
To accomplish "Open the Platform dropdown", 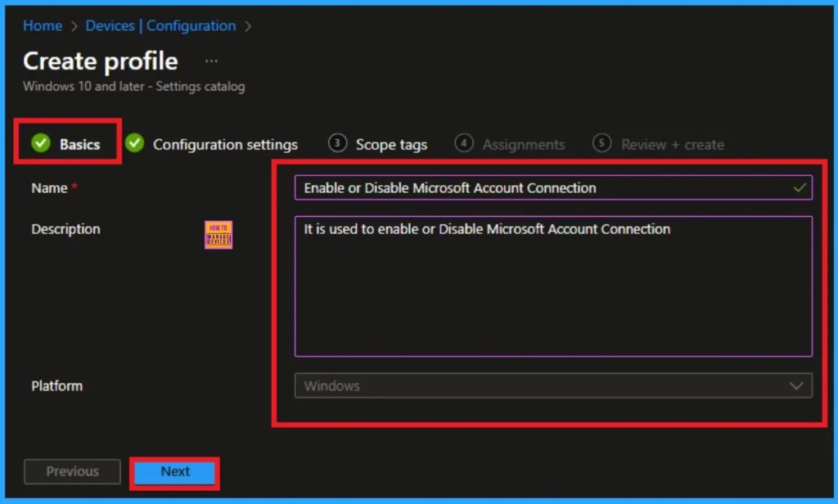I will [x=553, y=385].
